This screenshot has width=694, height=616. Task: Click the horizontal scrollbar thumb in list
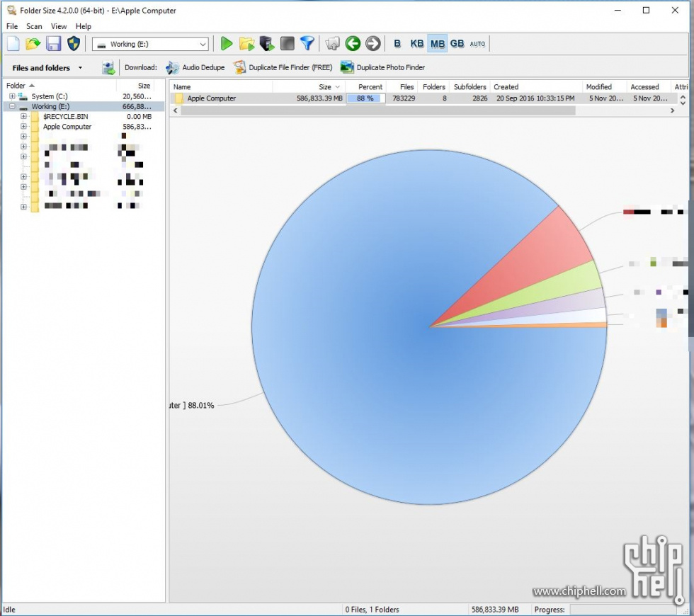click(378, 110)
